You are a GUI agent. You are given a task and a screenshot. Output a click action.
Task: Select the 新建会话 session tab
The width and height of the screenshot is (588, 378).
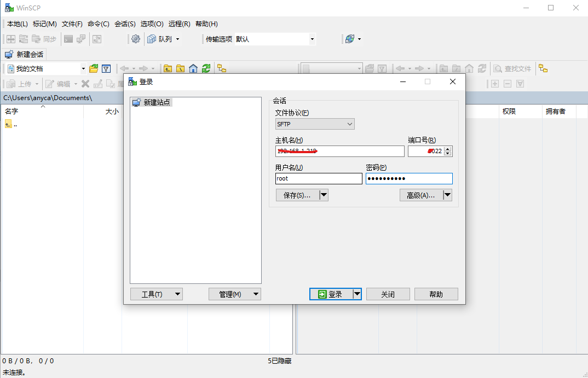tap(24, 54)
